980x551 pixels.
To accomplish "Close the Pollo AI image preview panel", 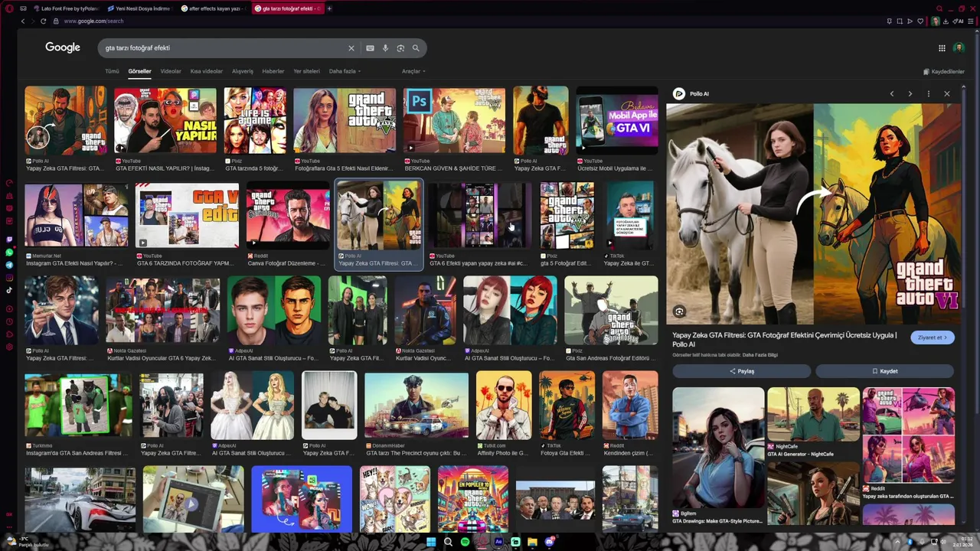I will pyautogui.click(x=947, y=93).
